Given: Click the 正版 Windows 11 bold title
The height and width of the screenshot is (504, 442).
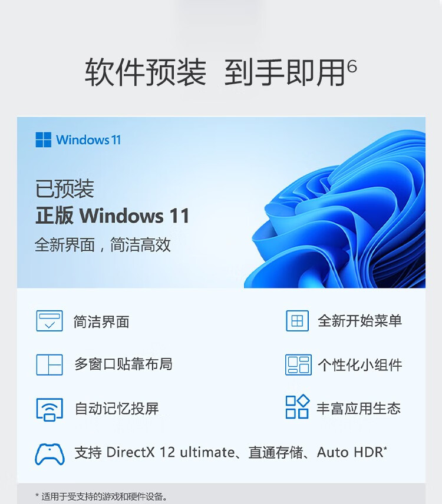Looking at the screenshot, I should tap(113, 215).
